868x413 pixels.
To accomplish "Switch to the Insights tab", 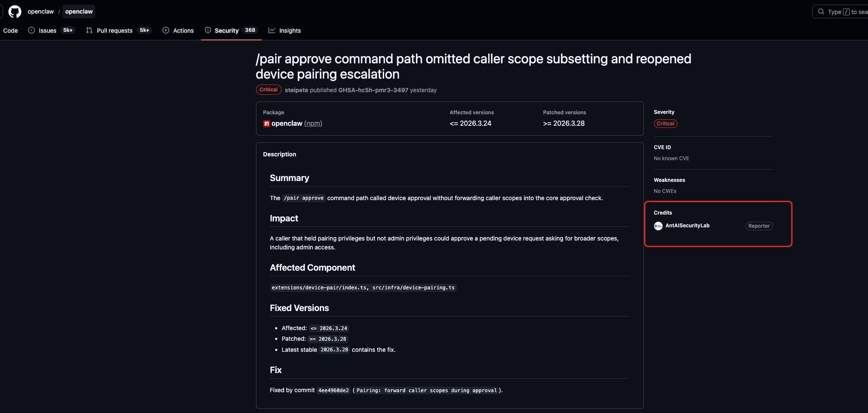I will click(290, 31).
